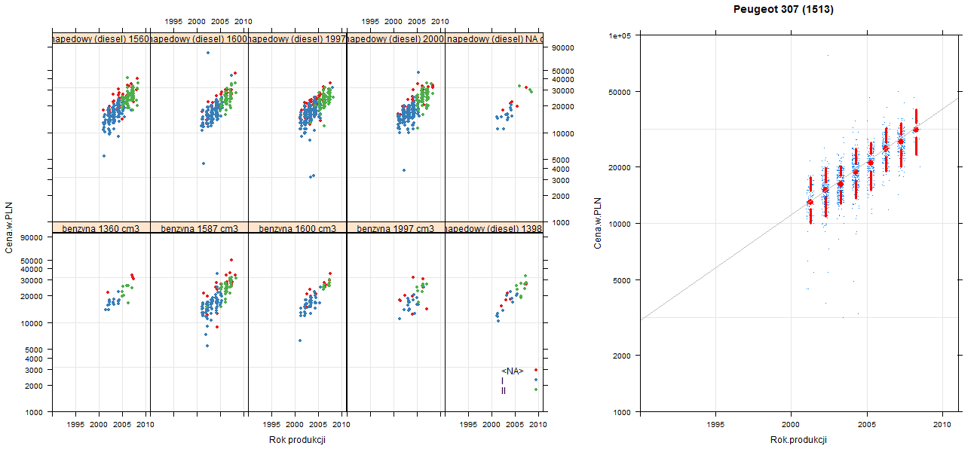The image size is (980, 452).
Task: Click the leftmost red mean dot in the Peugeot plot
Action: point(810,202)
